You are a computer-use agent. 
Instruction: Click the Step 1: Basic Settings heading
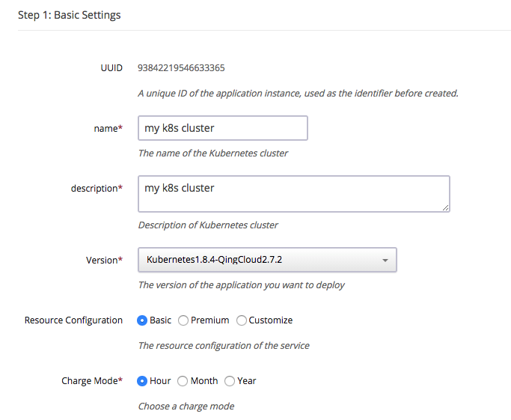tap(69, 15)
